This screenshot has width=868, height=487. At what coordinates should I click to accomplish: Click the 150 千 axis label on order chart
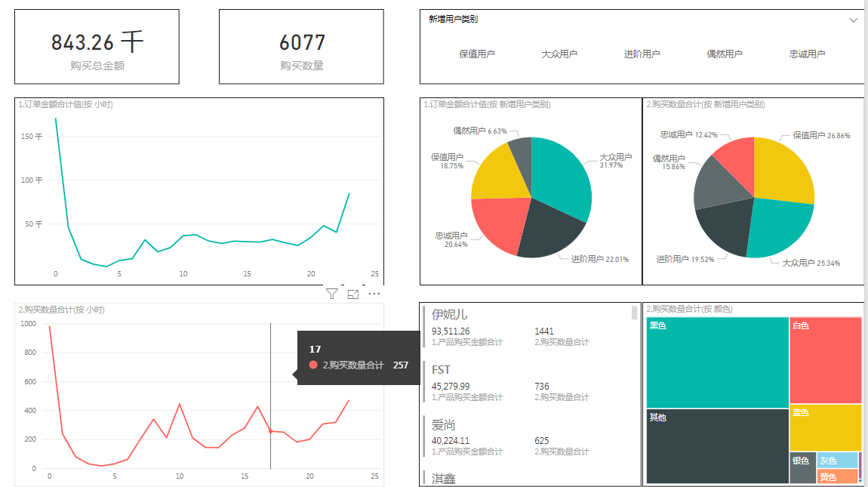coord(32,137)
